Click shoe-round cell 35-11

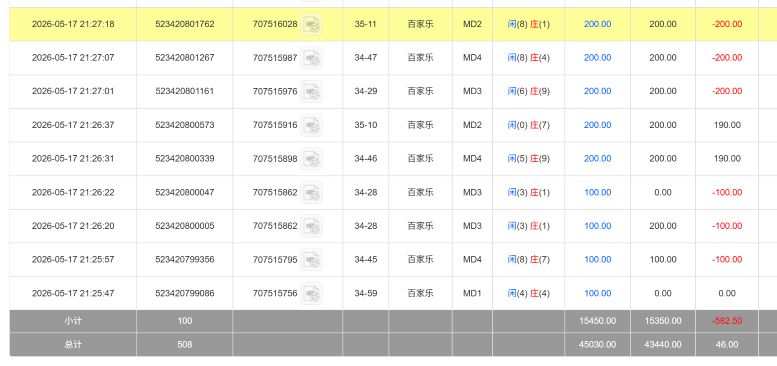pos(366,24)
